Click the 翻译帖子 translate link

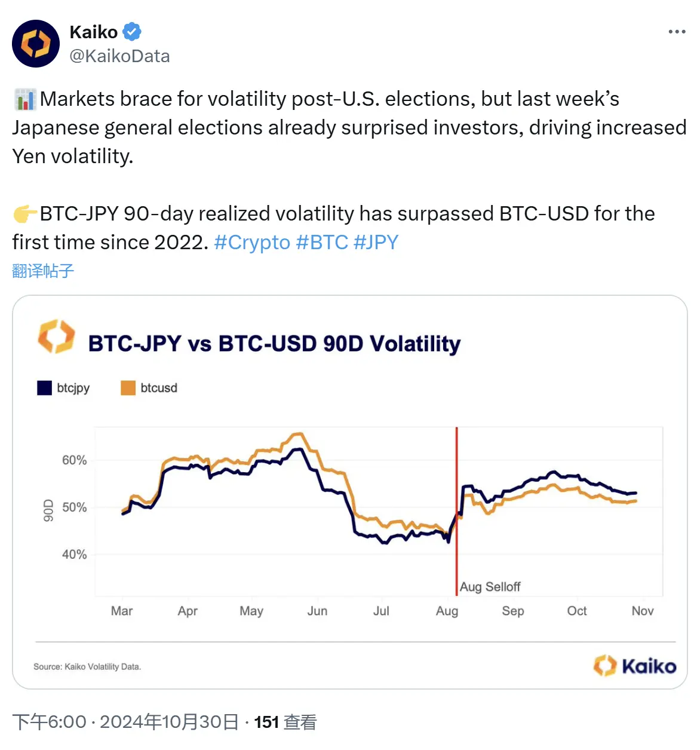pyautogui.click(x=42, y=271)
